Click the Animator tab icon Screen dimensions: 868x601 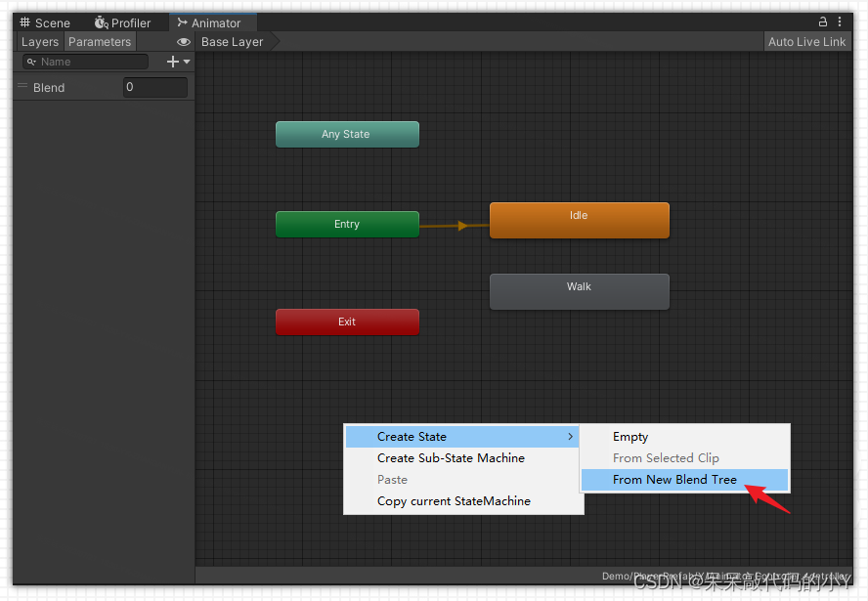(182, 22)
